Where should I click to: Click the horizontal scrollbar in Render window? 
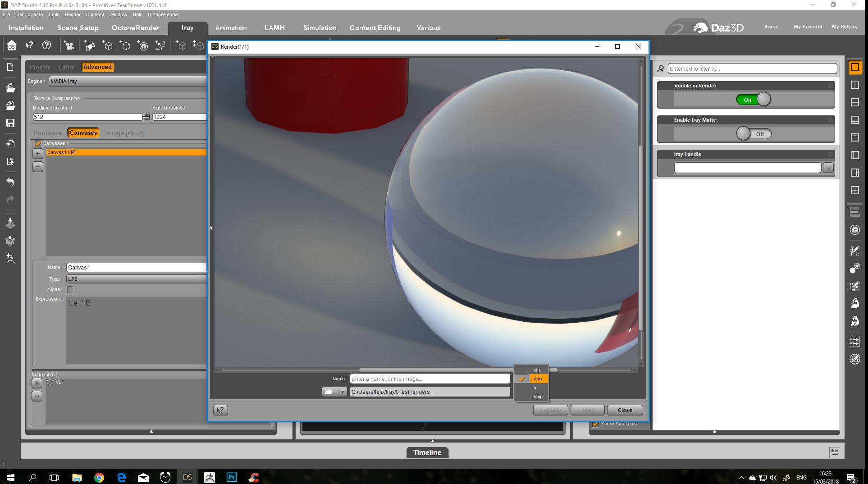pyautogui.click(x=458, y=370)
